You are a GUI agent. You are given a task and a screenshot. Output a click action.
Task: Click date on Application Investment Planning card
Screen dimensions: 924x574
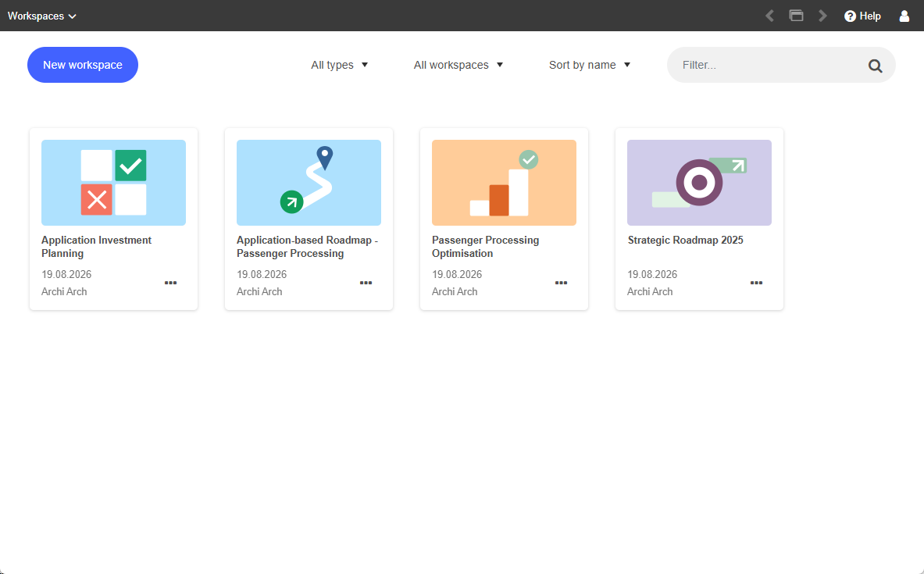point(66,275)
